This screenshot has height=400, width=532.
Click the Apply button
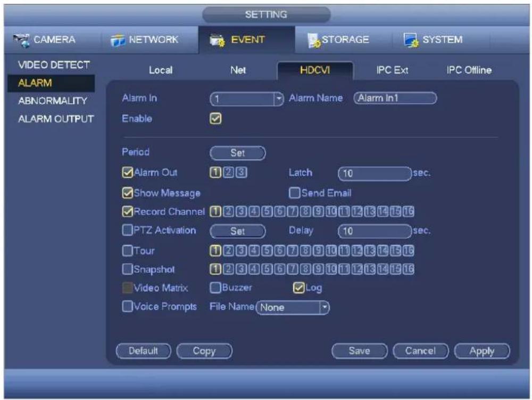coord(482,351)
